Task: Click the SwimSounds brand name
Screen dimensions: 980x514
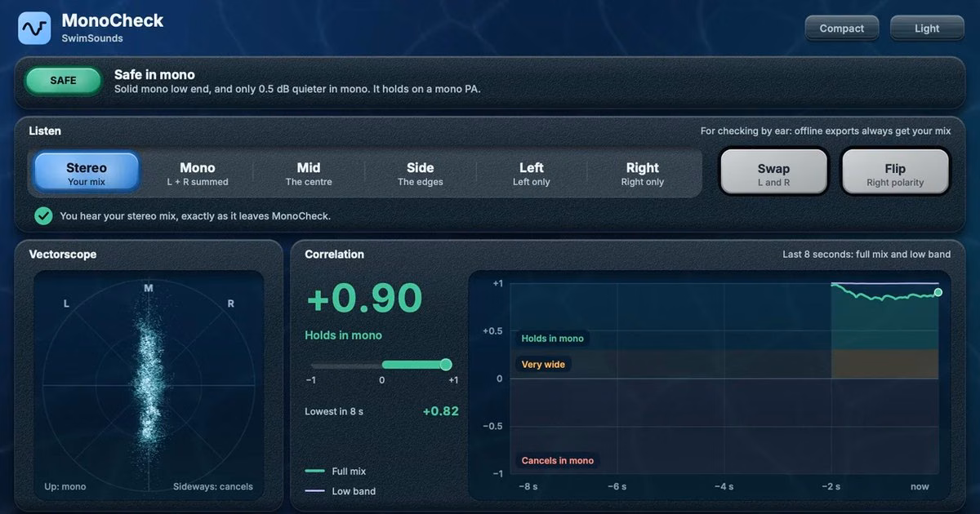Action: point(92,38)
